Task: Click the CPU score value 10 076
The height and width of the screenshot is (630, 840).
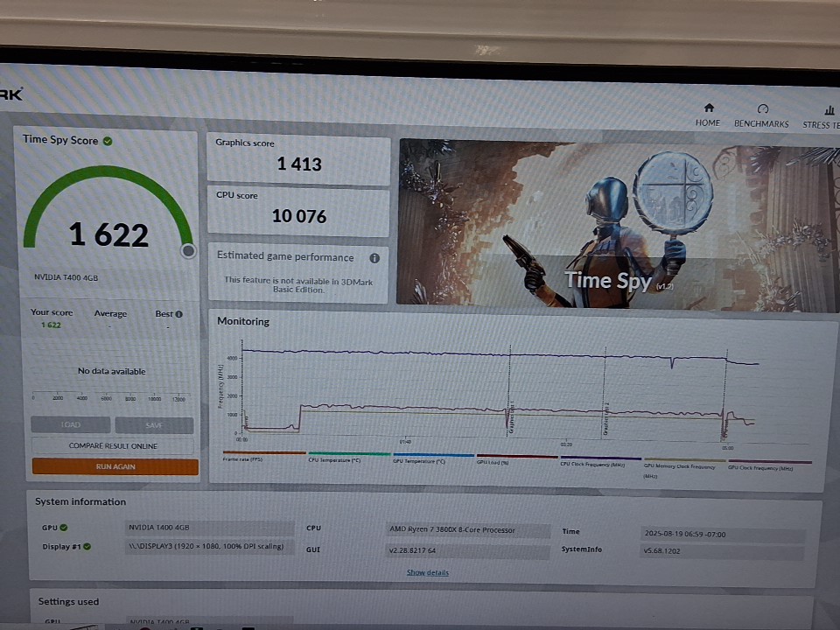Action: [x=299, y=216]
